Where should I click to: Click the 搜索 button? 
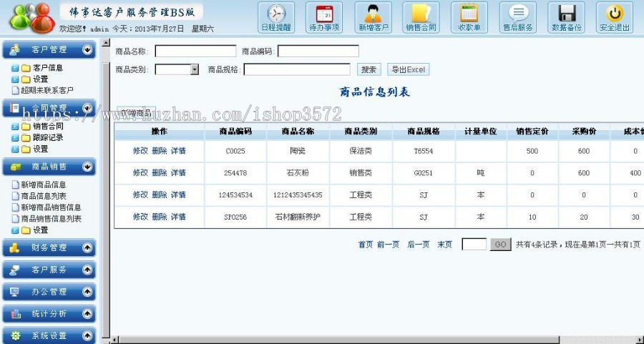pyautogui.click(x=369, y=69)
